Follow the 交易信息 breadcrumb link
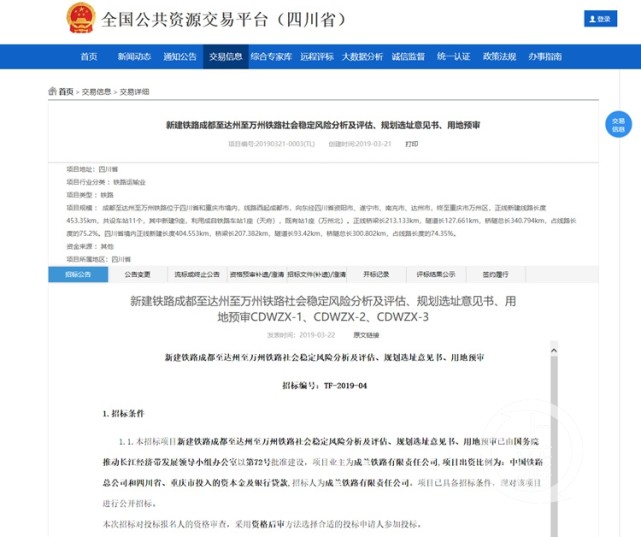This screenshot has height=537, width=641. pos(96,92)
